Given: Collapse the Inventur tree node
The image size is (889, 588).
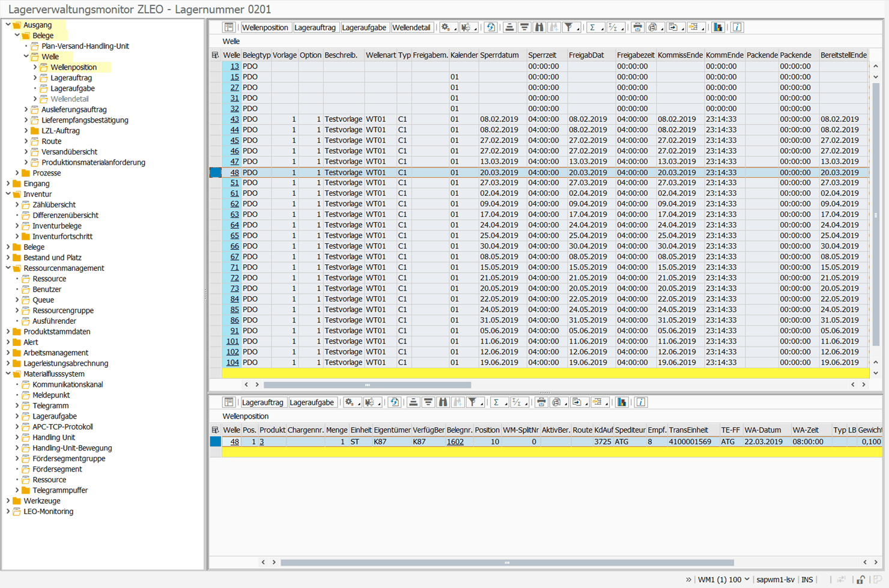Looking at the screenshot, I should 8,194.
